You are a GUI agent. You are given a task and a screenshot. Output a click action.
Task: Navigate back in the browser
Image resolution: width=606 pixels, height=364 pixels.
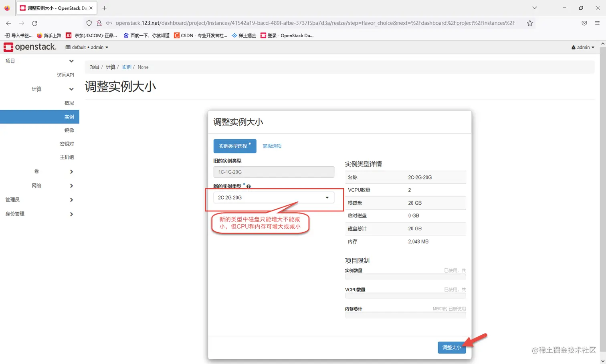pos(8,23)
